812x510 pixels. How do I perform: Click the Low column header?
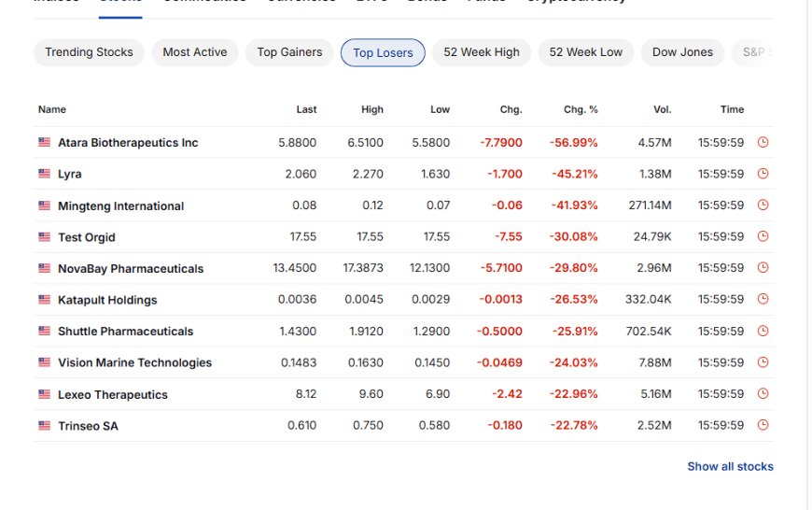pyautogui.click(x=440, y=109)
